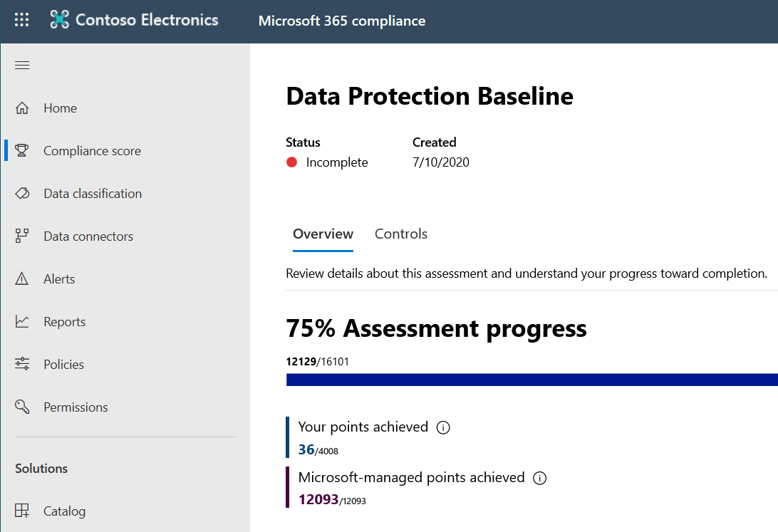This screenshot has width=778, height=532.
Task: Switch to the Controls tab
Action: pyautogui.click(x=401, y=234)
